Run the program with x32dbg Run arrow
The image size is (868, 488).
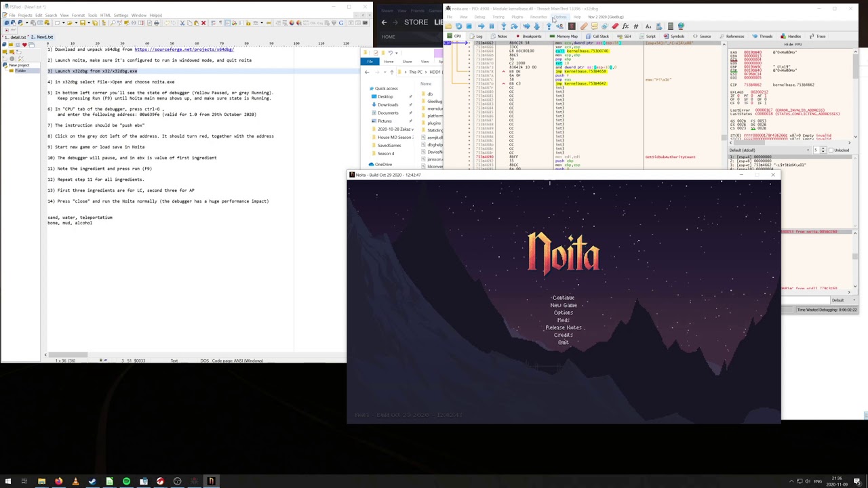[x=481, y=26]
